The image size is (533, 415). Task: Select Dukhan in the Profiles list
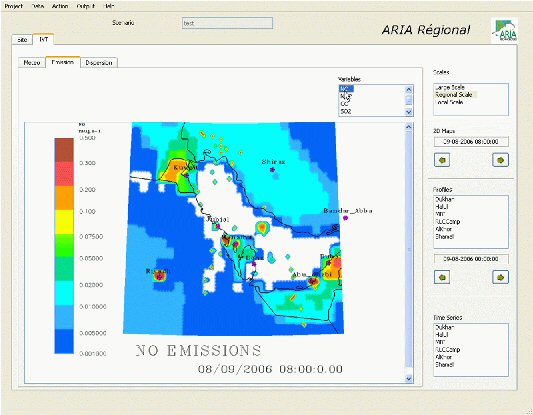click(x=445, y=199)
